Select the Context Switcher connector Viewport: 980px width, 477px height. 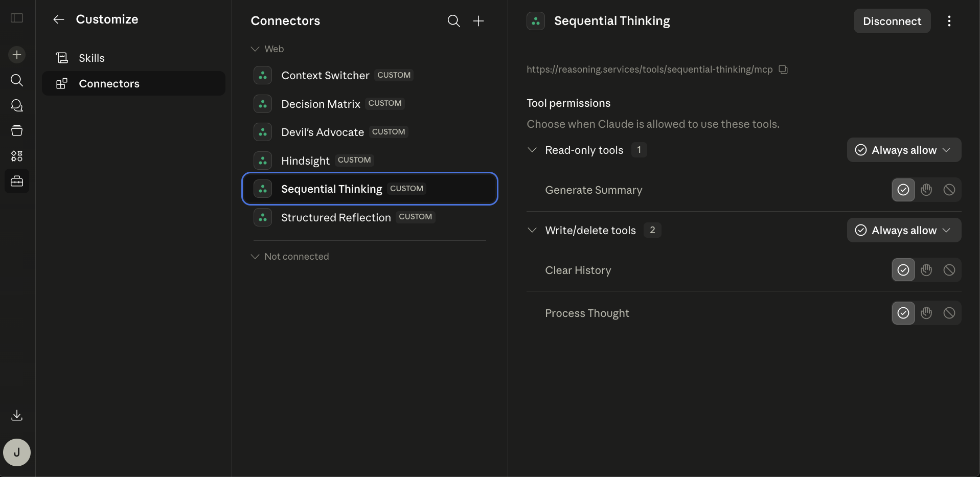coord(370,75)
